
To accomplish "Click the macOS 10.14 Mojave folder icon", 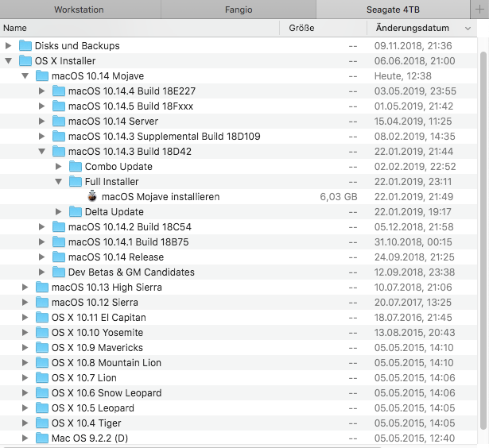I will click(x=42, y=75).
